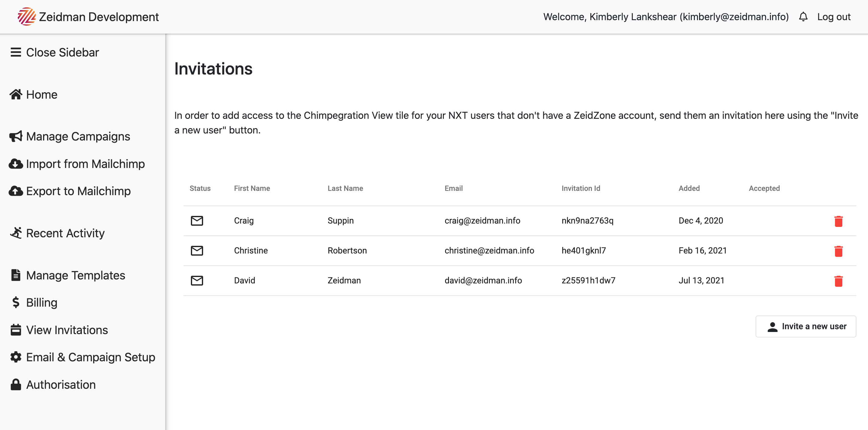Select the craig@zeidman.info email cell
The width and height of the screenshot is (868, 430).
coord(482,221)
